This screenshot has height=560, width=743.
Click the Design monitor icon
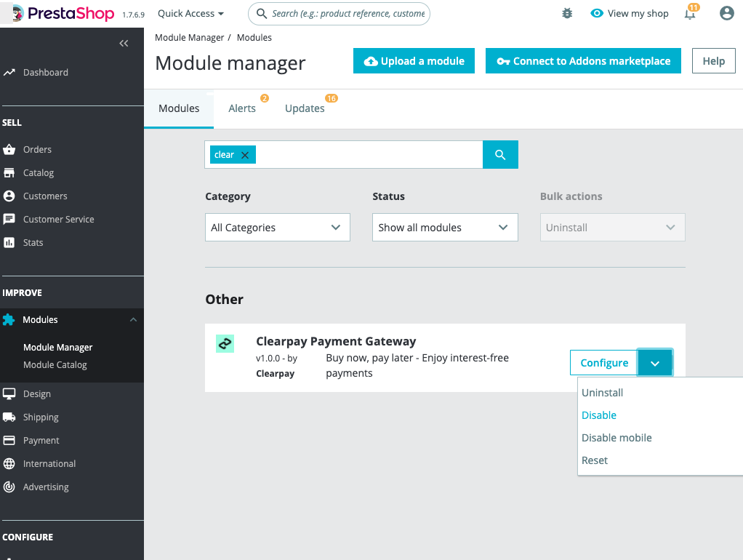9,393
